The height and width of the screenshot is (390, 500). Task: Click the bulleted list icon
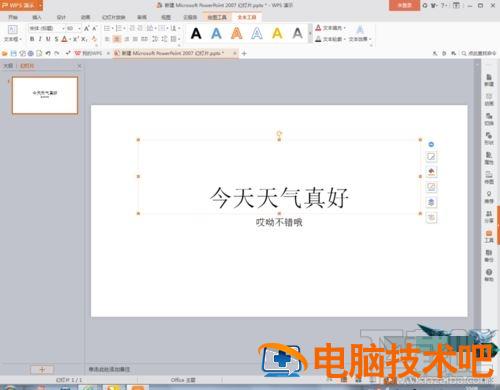coord(107,28)
